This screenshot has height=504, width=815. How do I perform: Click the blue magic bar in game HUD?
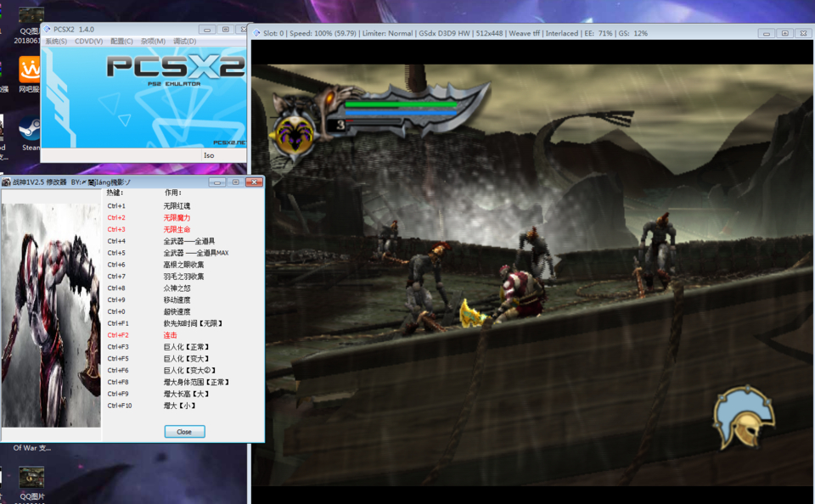tap(400, 112)
